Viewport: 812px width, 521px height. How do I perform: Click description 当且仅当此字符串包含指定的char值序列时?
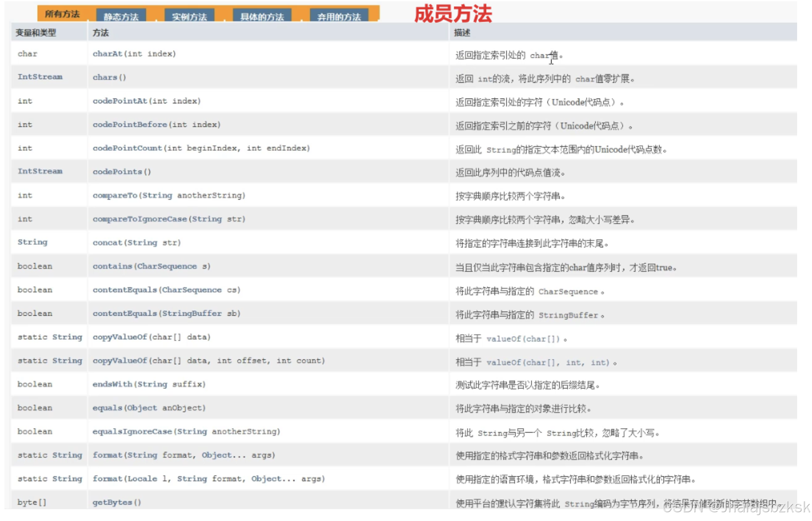(566, 268)
